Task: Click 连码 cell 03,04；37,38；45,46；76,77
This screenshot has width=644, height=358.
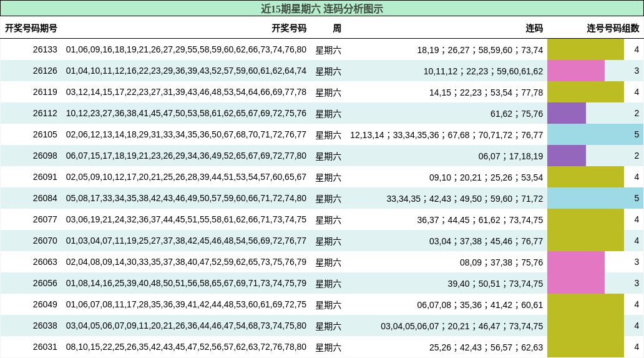Action: (x=486, y=241)
